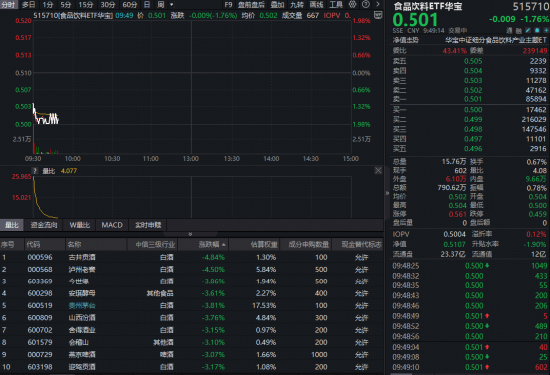Click the F9 button in toolbar

[228, 5]
